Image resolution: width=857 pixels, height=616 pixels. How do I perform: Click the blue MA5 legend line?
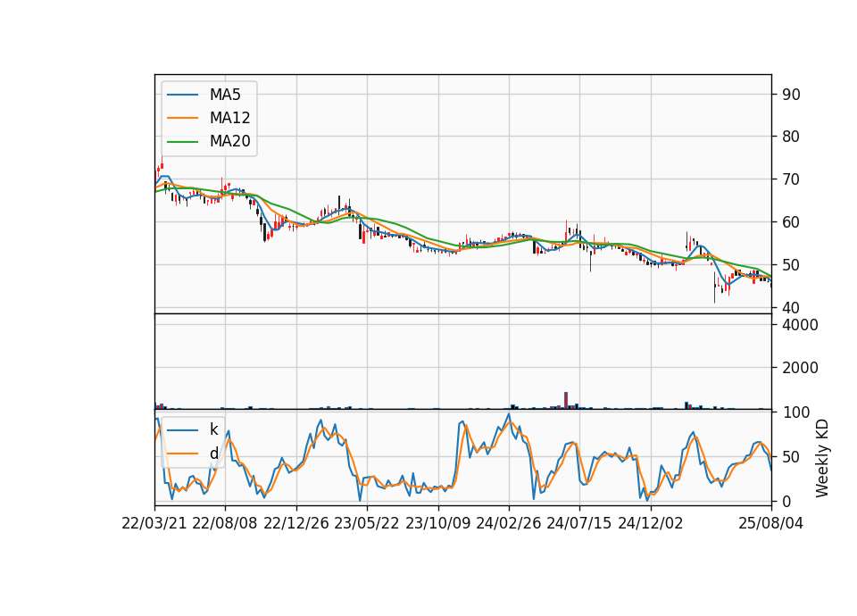pos(182,95)
